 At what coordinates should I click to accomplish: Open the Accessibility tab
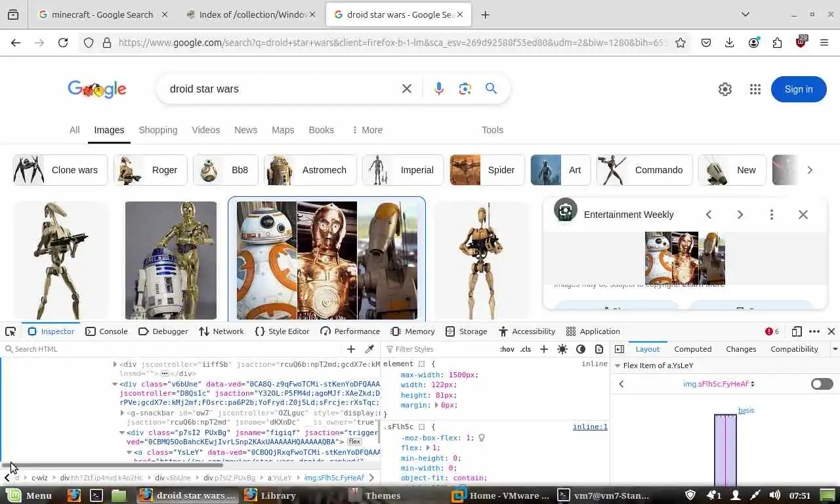pos(527,331)
